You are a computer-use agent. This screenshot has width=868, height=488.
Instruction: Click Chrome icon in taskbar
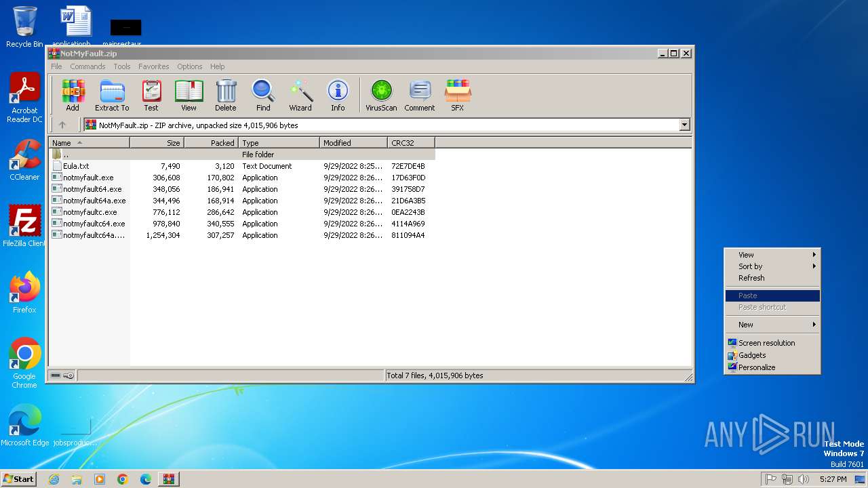point(123,479)
